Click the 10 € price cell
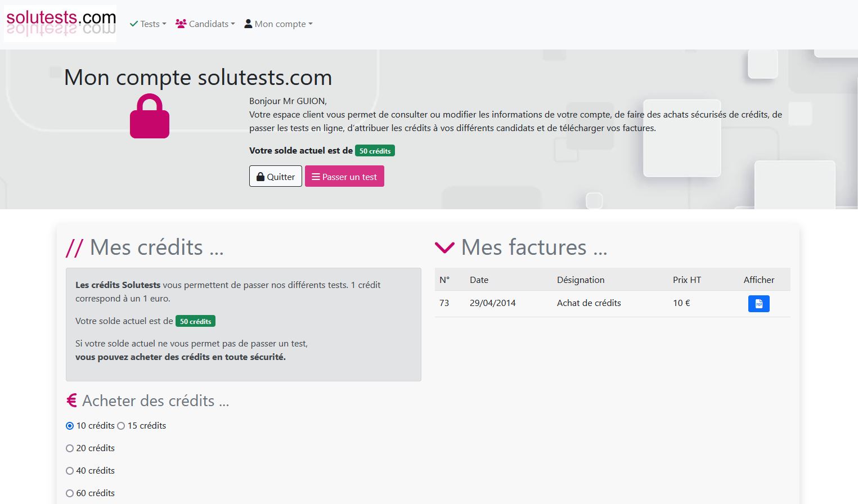The height and width of the screenshot is (504, 858). (681, 303)
